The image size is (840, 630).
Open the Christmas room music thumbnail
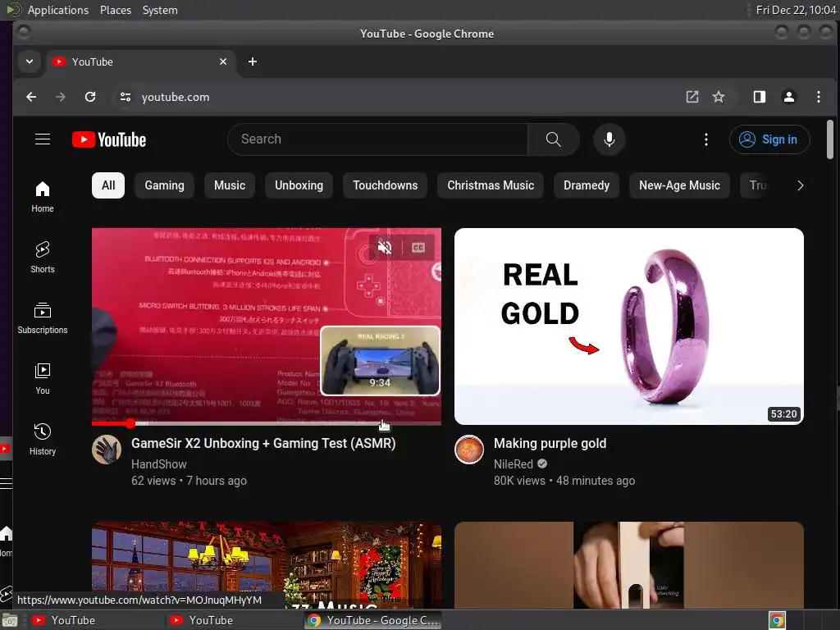(x=267, y=565)
